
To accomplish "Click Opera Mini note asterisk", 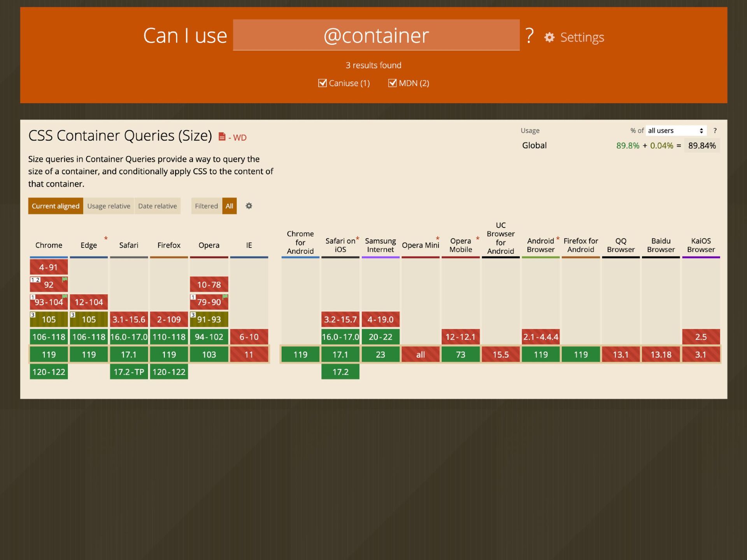I will [437, 238].
